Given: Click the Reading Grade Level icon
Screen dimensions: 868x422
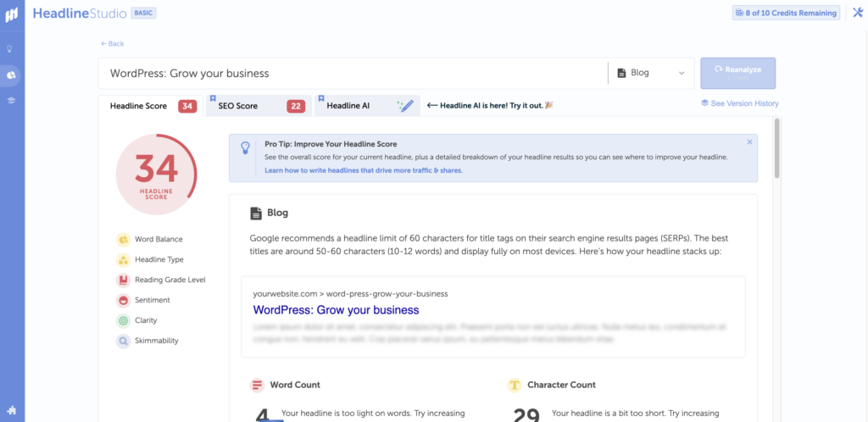Looking at the screenshot, I should (123, 280).
